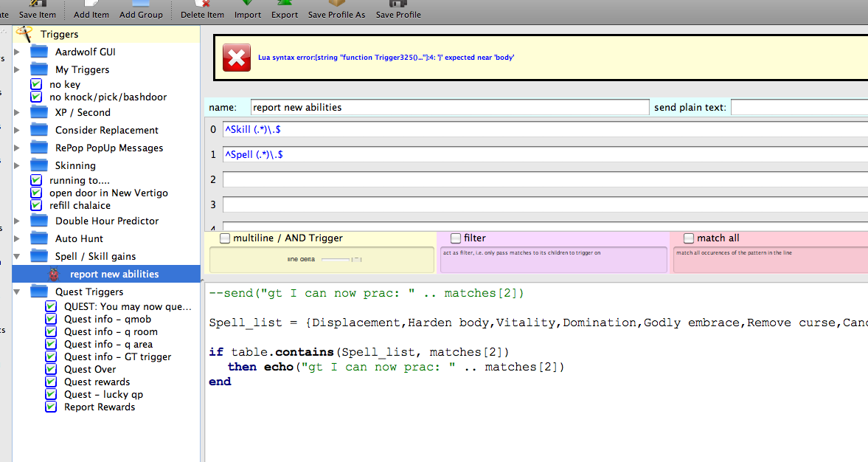Click Save Profile As in toolbar

click(x=336, y=10)
